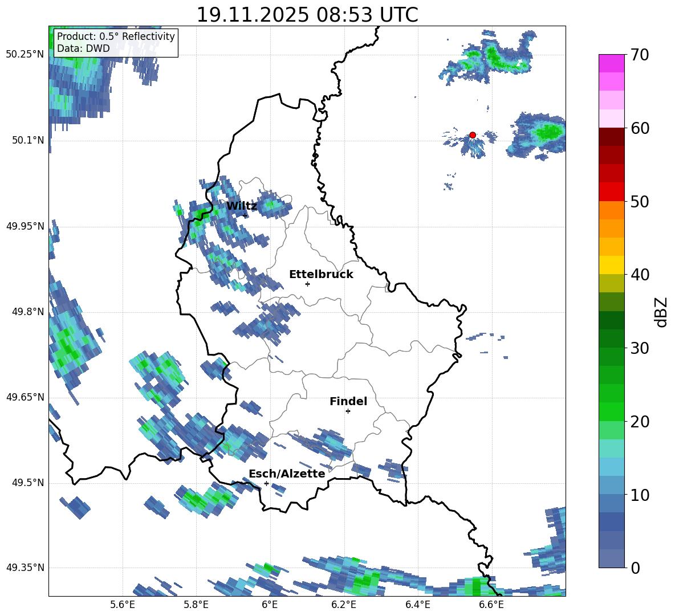The image size is (675, 616).
Task: Click the latitude label 49.95°N
Action: (x=25, y=226)
